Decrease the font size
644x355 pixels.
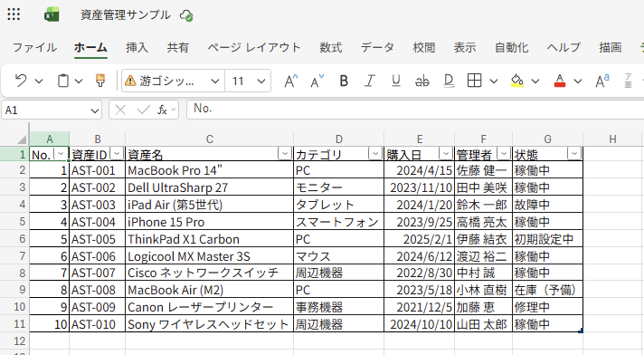point(317,81)
